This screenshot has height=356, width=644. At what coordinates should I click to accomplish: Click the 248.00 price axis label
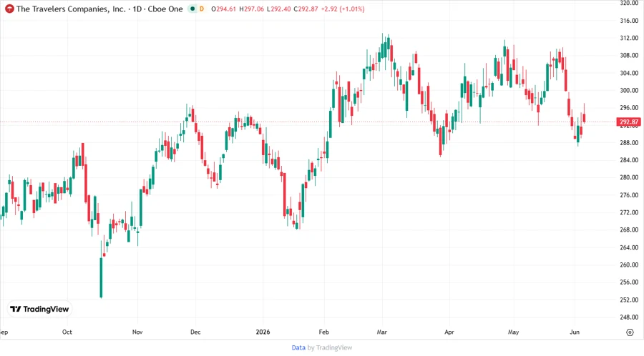click(x=629, y=317)
